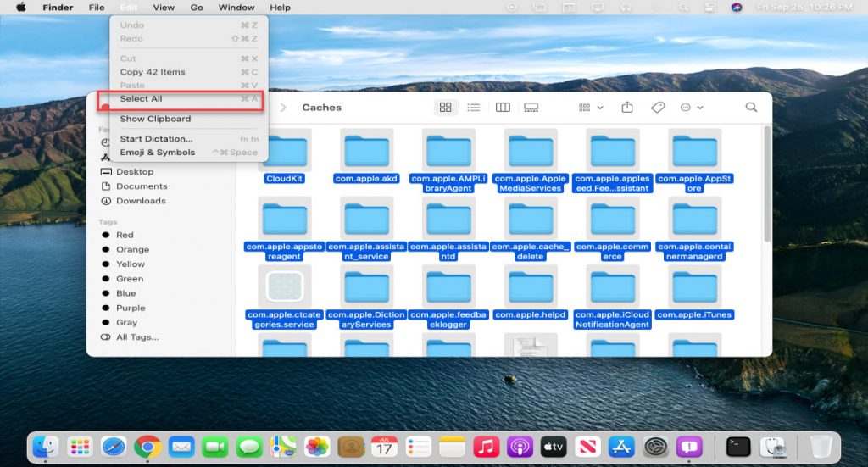Screen dimensions: 868x467
Task: Show All Tags… in sidebar
Action: click(137, 337)
